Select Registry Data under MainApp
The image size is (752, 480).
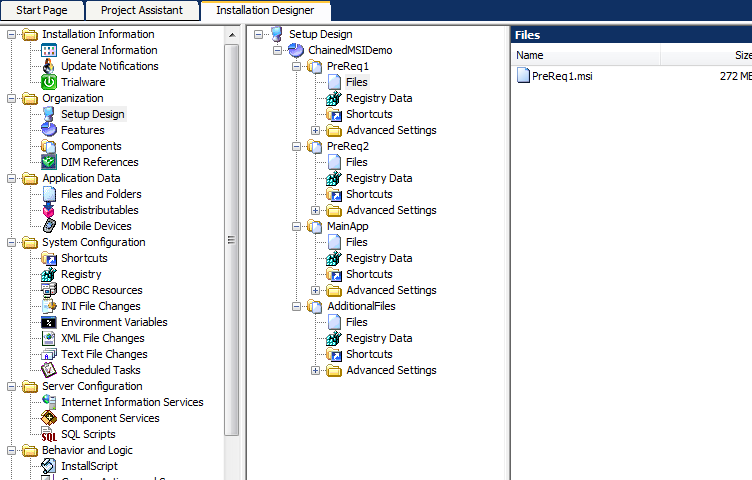[x=378, y=258]
